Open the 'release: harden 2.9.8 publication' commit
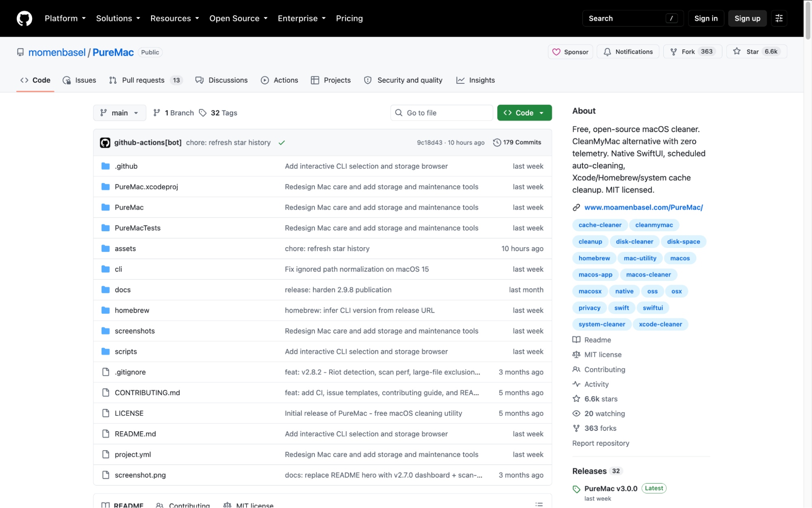Image resolution: width=812 pixels, height=508 pixels. (x=338, y=290)
